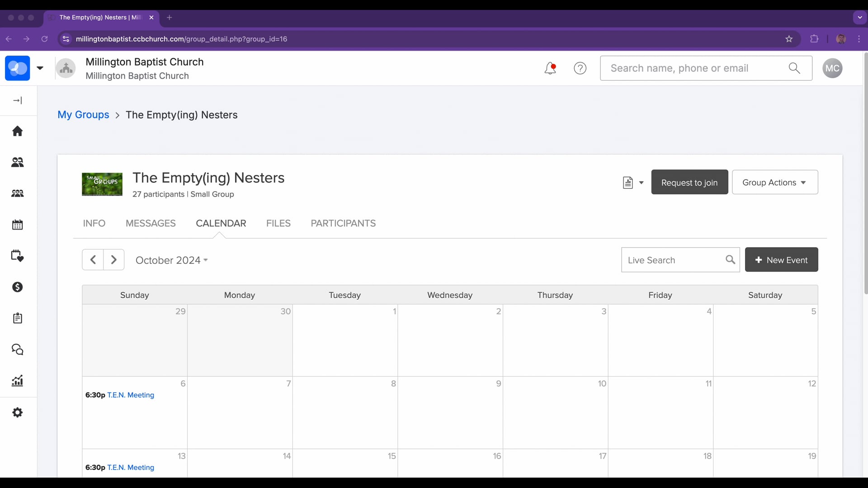868x488 pixels.
Task: Open the document export dropdown arrow
Action: 641,183
